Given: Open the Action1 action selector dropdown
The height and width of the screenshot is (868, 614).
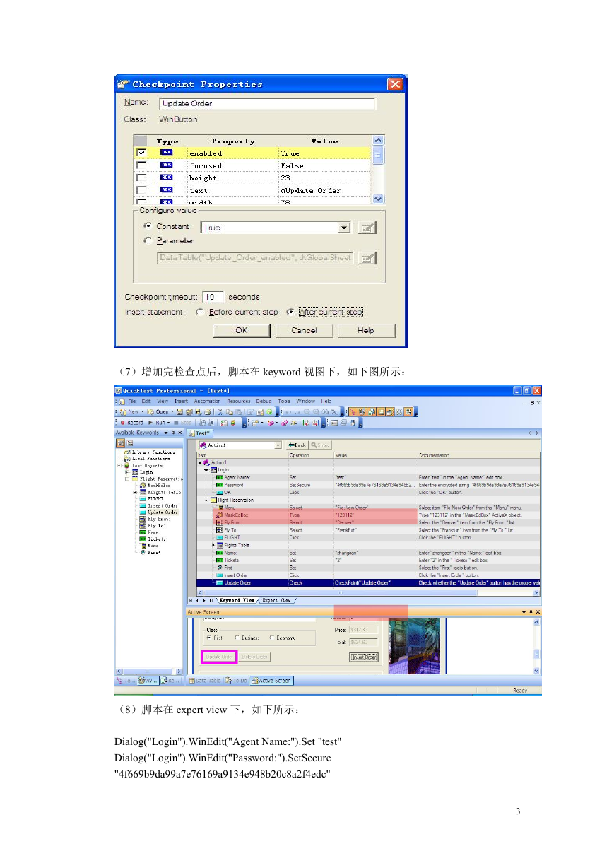Looking at the screenshot, I should [x=278, y=445].
